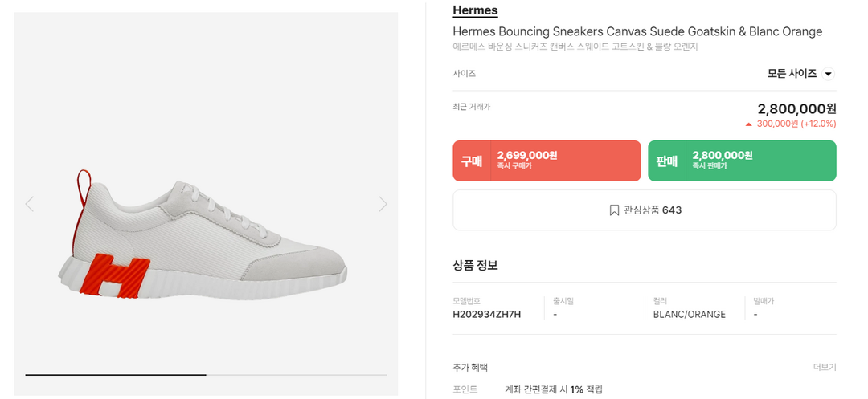
Task: Select the model number H202934ZH7H
Action: 486,315
